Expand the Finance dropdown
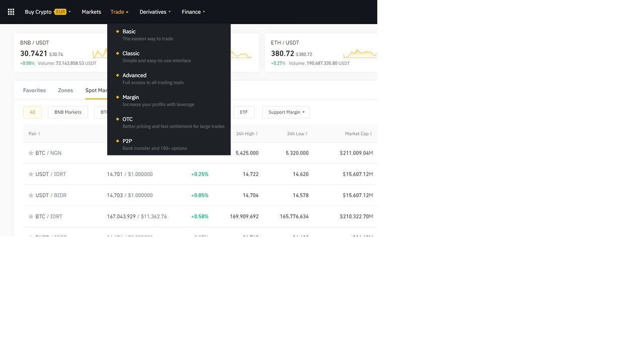The width and height of the screenshot is (644, 344). [x=193, y=12]
